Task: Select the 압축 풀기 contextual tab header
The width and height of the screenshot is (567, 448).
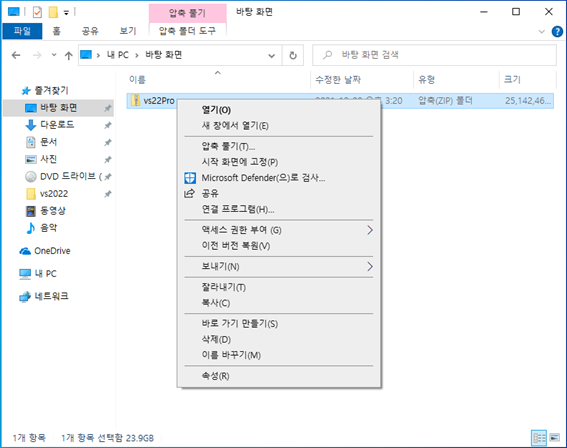Action: [187, 13]
